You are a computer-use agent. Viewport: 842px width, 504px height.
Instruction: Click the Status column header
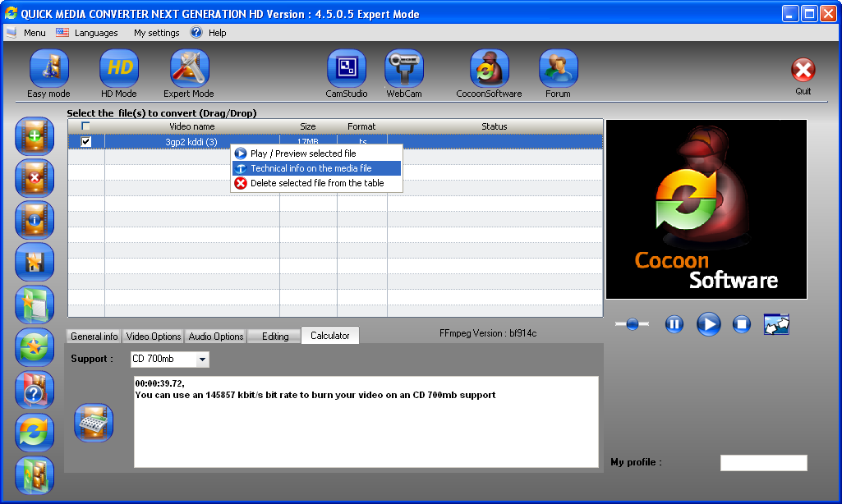point(494,126)
